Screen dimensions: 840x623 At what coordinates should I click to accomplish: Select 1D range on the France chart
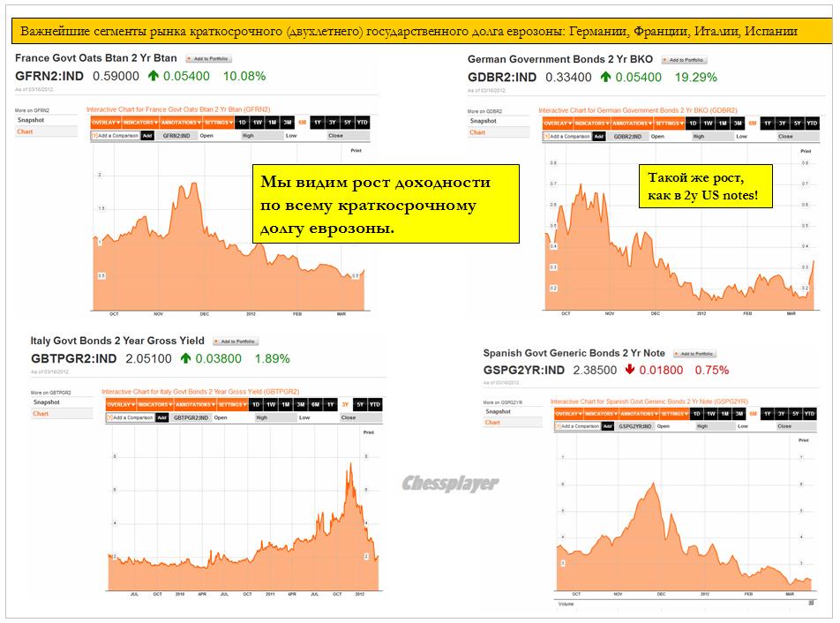[x=244, y=123]
